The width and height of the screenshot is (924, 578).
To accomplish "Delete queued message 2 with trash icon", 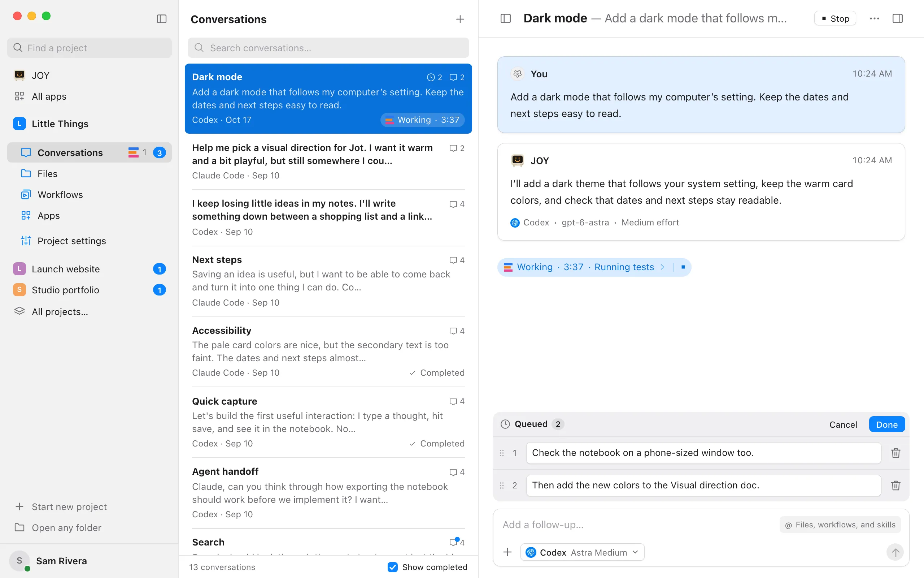I will click(896, 486).
